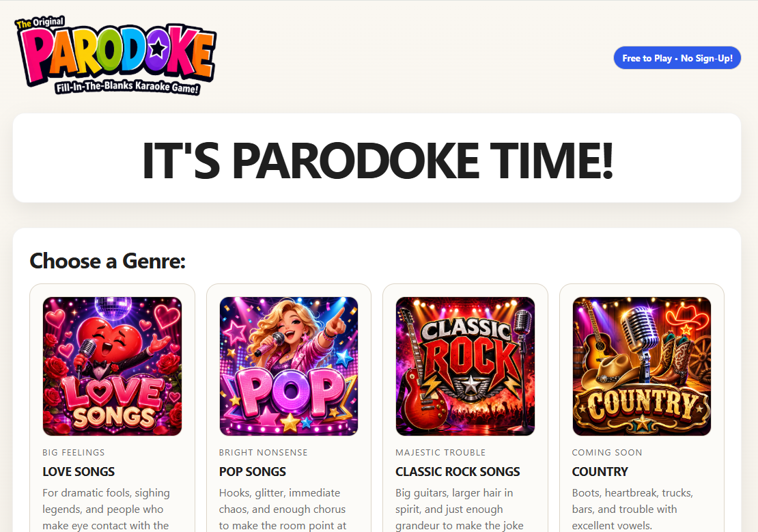
Task: Select the COUNTRY title
Action: 600,471
